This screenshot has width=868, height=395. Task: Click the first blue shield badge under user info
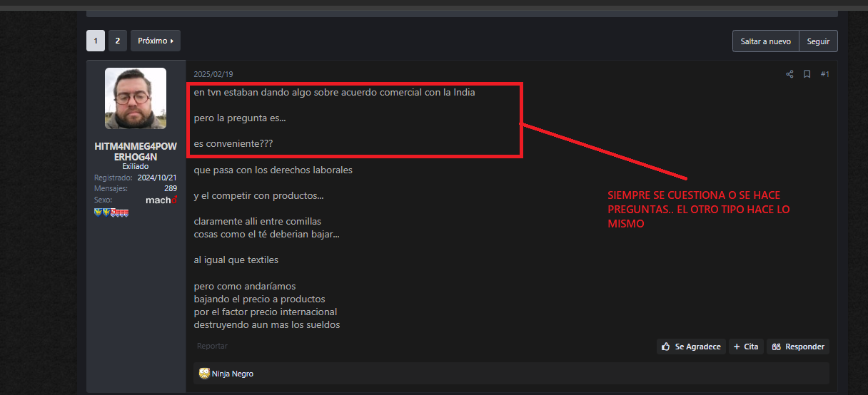point(97,212)
